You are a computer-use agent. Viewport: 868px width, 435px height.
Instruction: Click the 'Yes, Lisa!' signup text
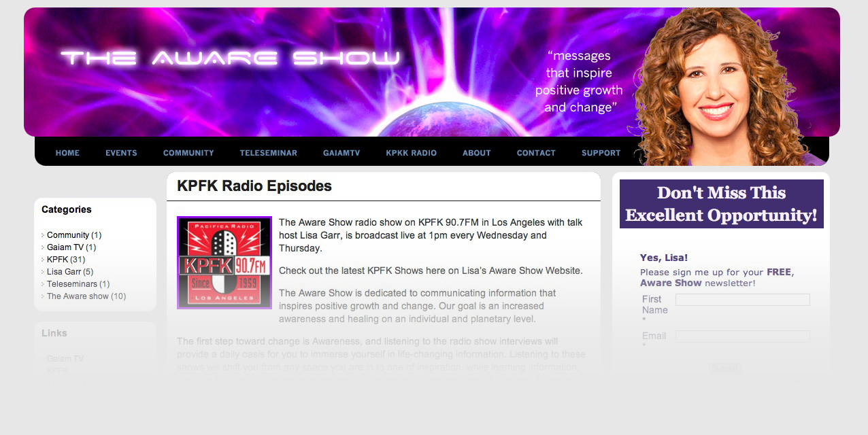[x=664, y=258]
